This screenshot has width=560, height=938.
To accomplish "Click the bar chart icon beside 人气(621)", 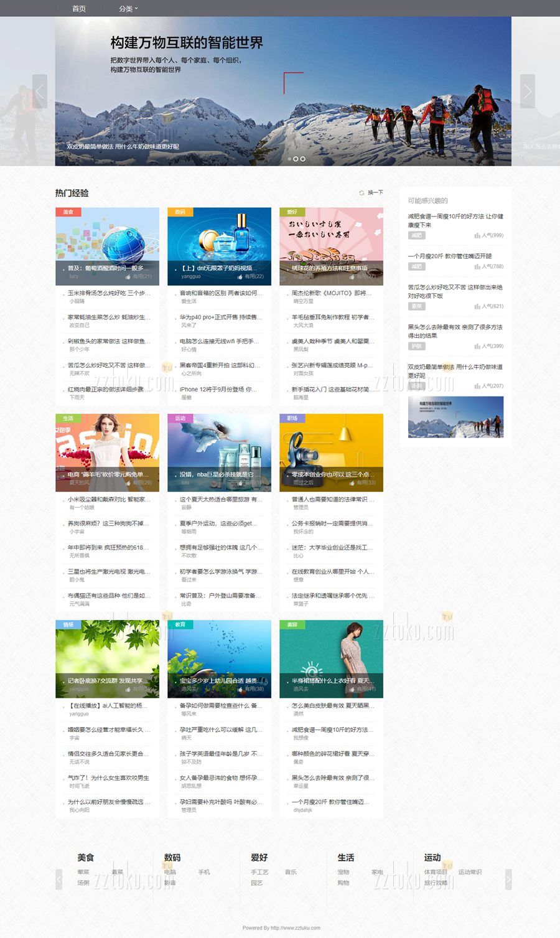I will 477,306.
